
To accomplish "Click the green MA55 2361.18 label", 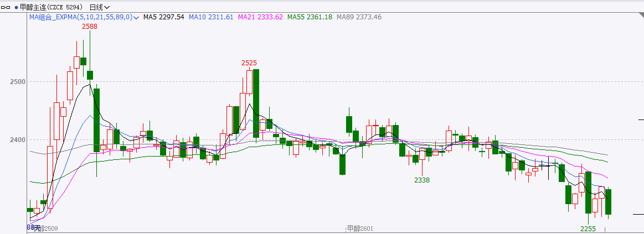I will click(x=309, y=17).
